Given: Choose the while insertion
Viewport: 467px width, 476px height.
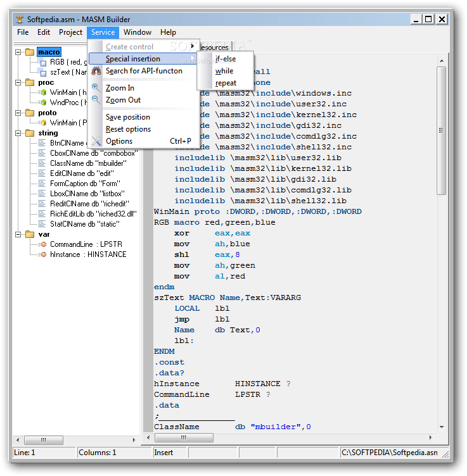Looking at the screenshot, I should (x=226, y=71).
